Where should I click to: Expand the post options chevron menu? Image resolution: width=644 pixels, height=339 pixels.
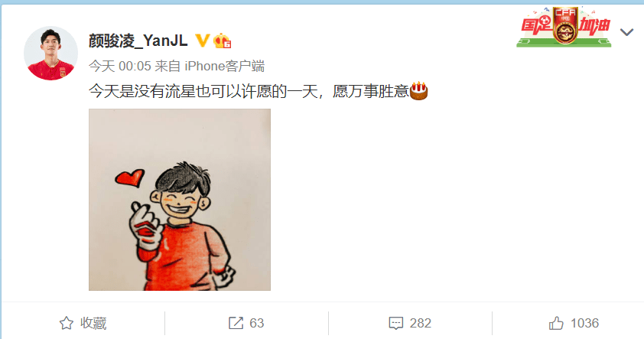[x=626, y=32]
